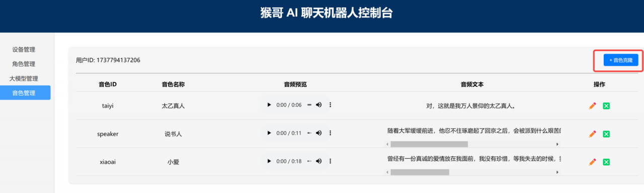Open 大模型管理 in the sidebar

coord(24,78)
